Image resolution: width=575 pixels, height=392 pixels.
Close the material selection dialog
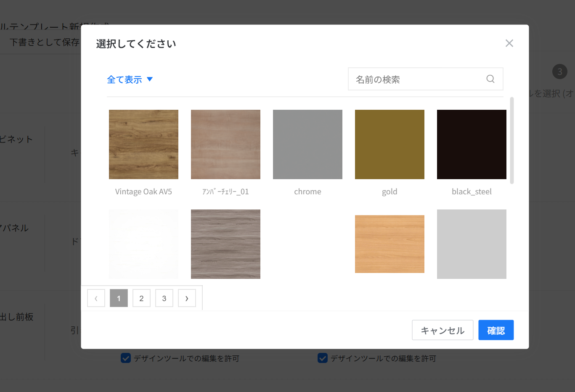(509, 43)
